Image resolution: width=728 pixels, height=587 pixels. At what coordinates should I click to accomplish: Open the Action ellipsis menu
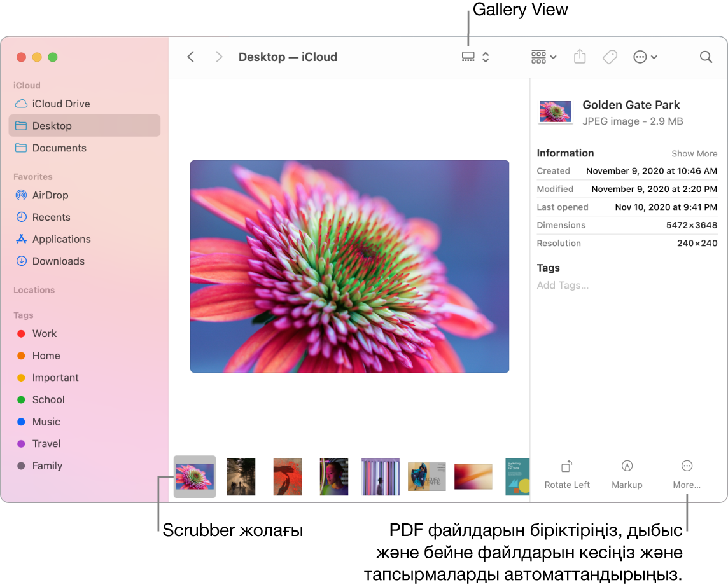(x=645, y=57)
